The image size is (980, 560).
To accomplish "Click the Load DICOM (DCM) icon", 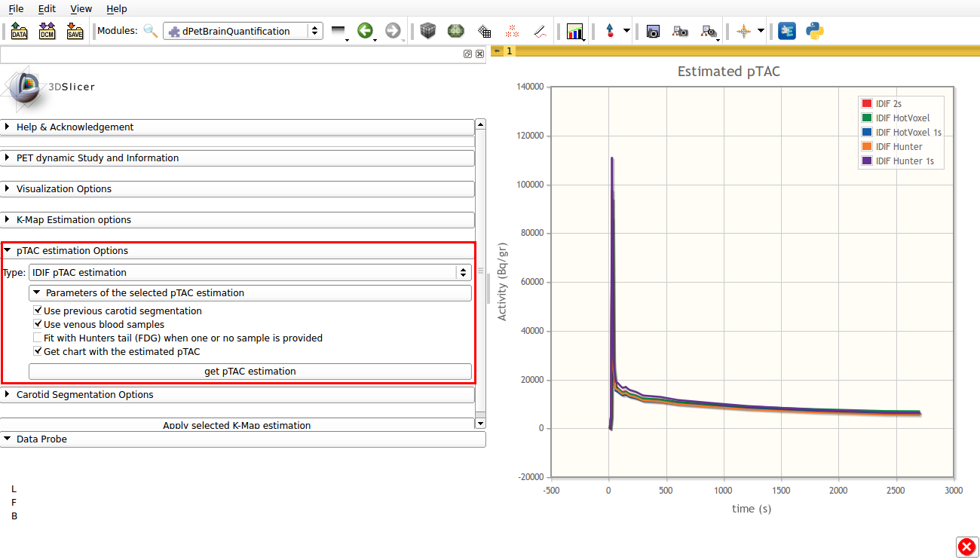I will 47,32.
